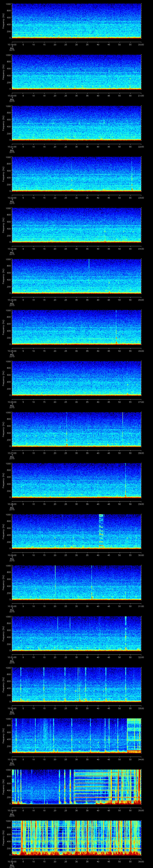
Task: Click 'Frequency (Hz)' axis label of the 10:29:00 panel
Action: coord(3,531)
